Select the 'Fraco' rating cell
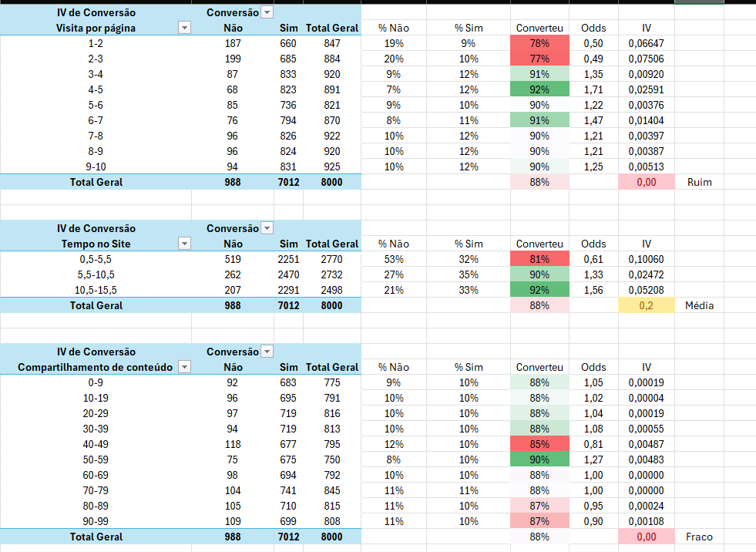 (699, 537)
